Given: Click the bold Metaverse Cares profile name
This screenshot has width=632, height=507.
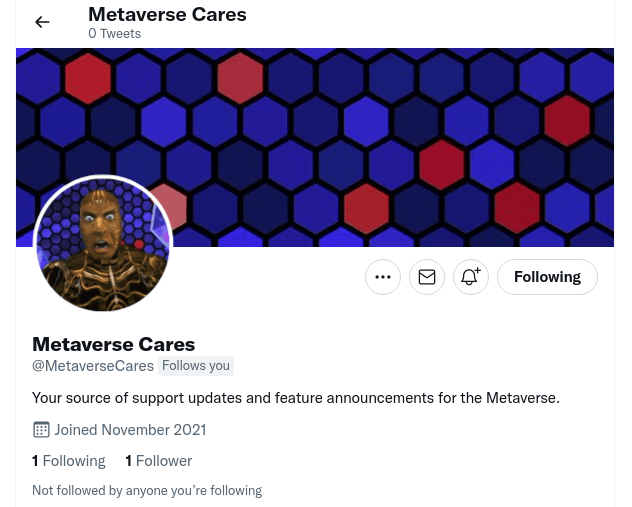Looking at the screenshot, I should (x=113, y=345).
